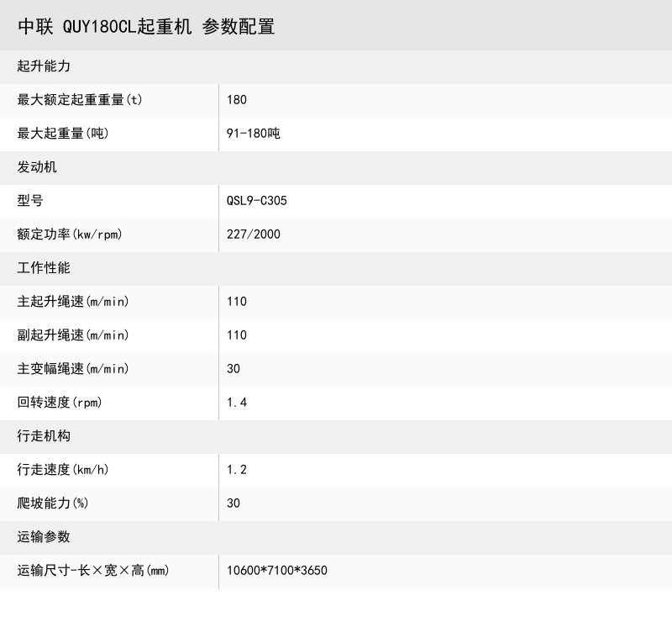
Task: Click the 型号 row label
Action: (30, 200)
